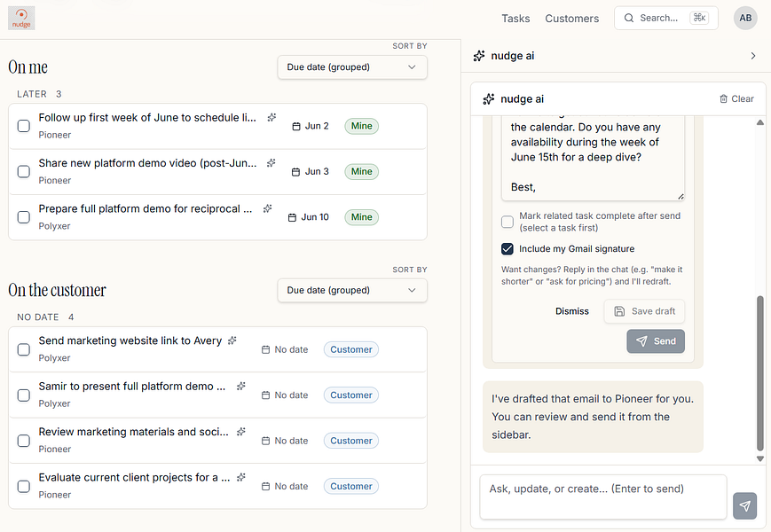Click the 'Mine' tag on the Jun 10 task

click(361, 217)
